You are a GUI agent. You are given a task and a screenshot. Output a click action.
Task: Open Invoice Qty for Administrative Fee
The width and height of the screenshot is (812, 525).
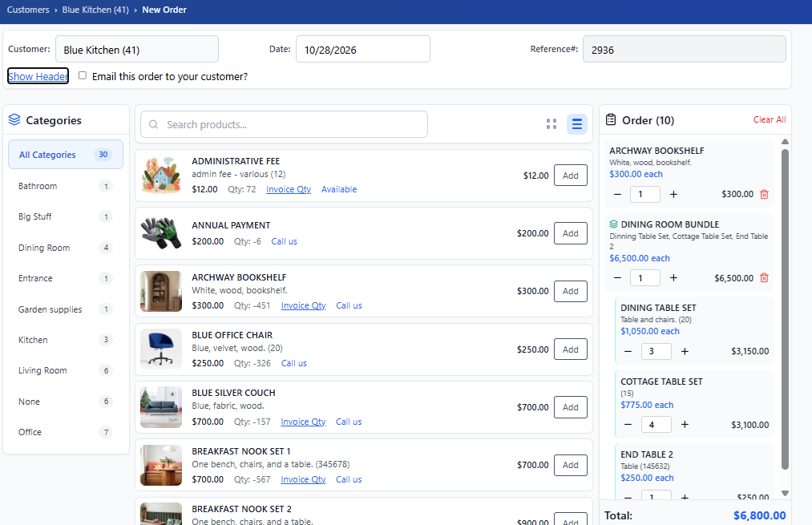click(x=289, y=189)
